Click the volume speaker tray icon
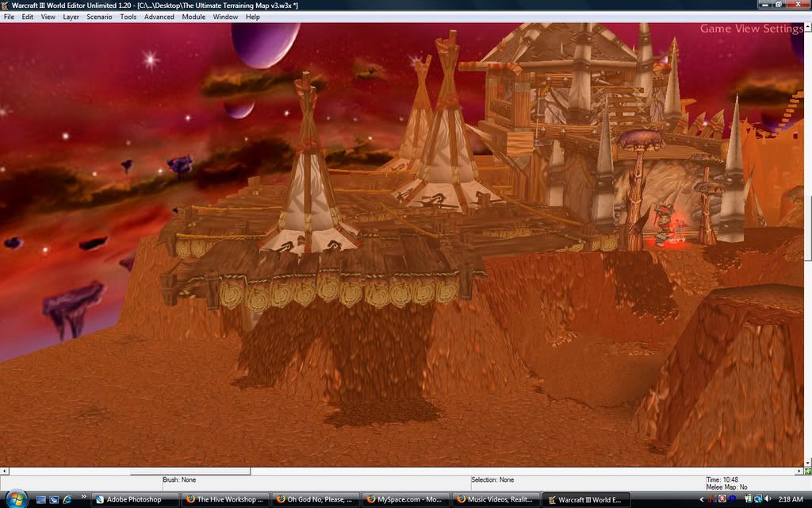 [768, 498]
